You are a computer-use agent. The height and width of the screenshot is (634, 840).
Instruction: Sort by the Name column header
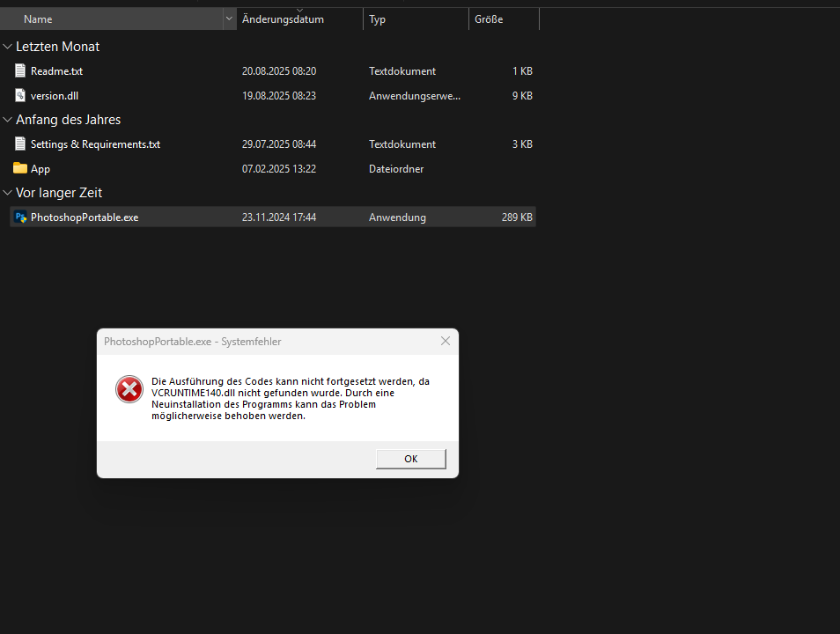click(112, 18)
